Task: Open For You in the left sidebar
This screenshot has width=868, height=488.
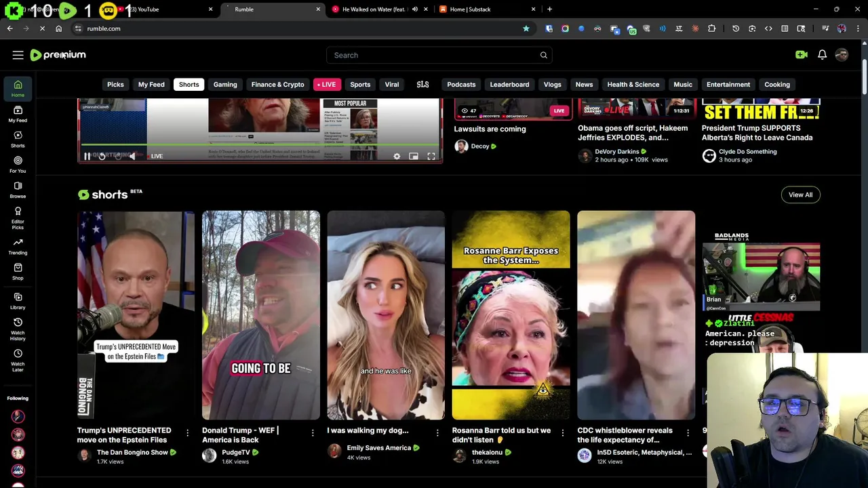Action: 18,164
